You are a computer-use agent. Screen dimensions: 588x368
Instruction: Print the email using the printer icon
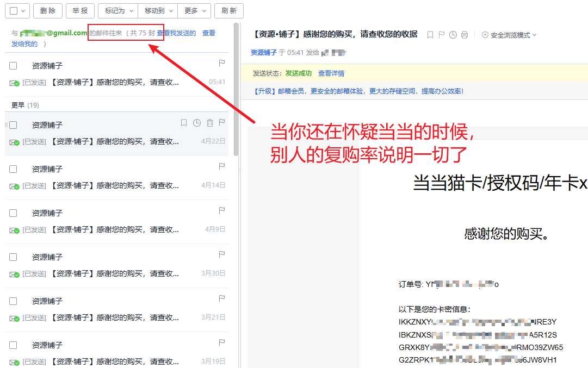point(464,35)
